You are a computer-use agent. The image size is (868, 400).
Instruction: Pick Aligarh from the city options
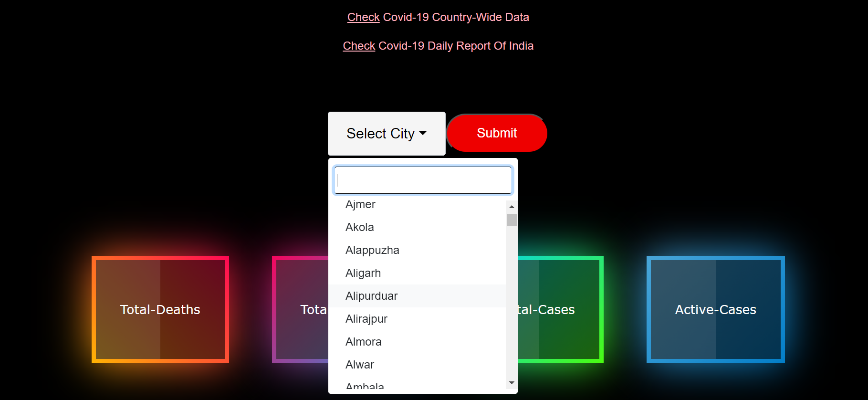(363, 273)
